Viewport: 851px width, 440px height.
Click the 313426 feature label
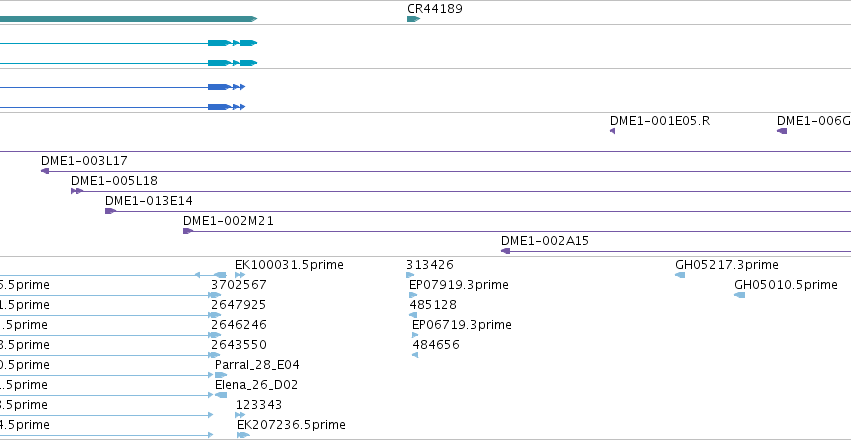430,265
